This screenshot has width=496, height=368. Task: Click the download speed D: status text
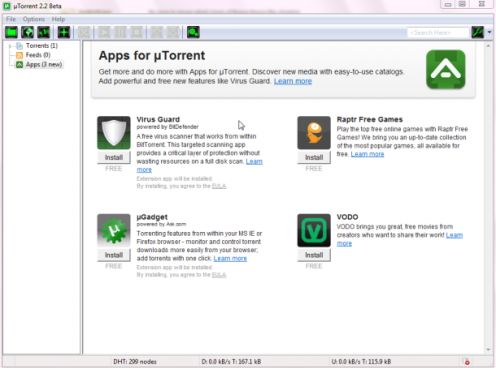231,362
